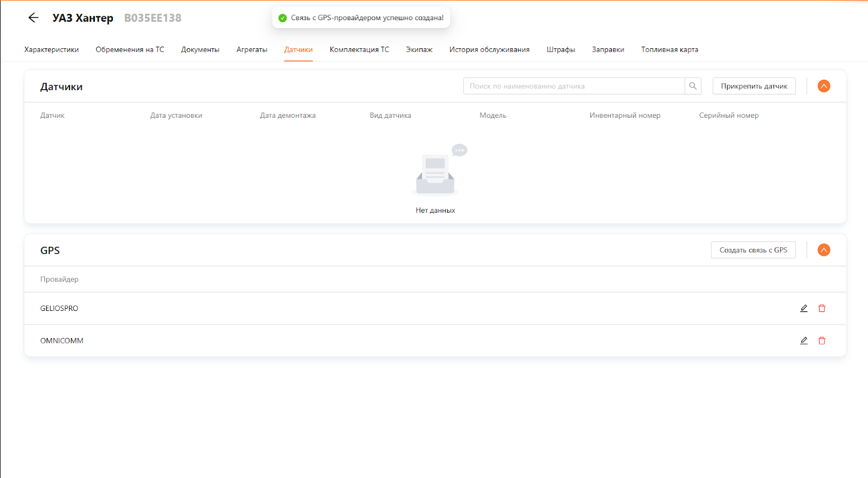Switch to the Штрафы tab
Viewport: 868px width, 478px height.
(x=560, y=49)
